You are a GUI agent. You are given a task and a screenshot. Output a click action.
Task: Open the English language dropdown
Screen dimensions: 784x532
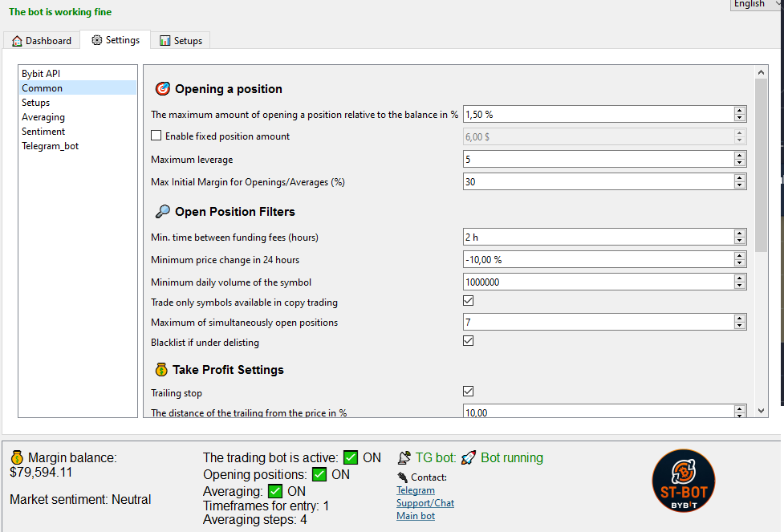pyautogui.click(x=756, y=4)
